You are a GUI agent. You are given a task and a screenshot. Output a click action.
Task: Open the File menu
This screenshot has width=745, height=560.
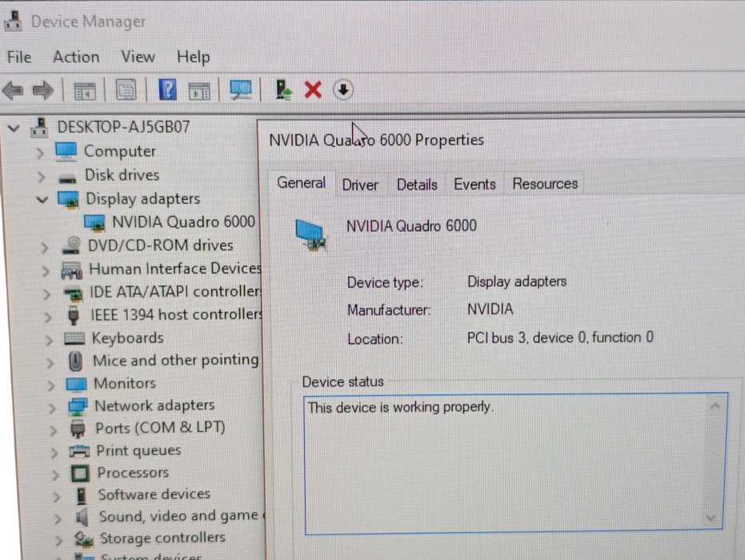19,57
